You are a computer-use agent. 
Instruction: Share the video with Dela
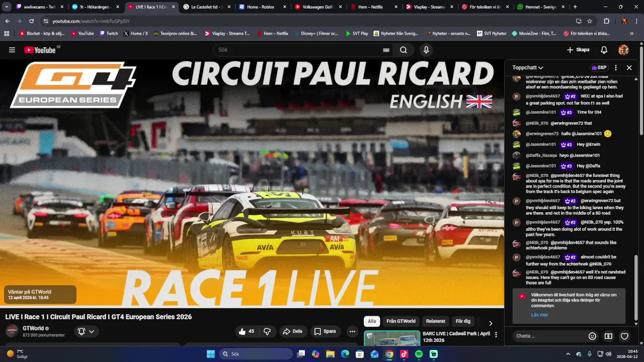[x=292, y=331]
